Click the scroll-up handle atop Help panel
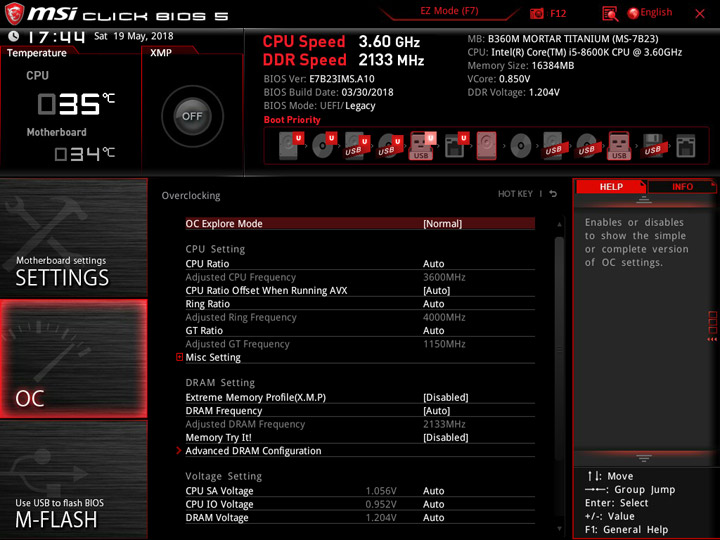 click(x=644, y=200)
